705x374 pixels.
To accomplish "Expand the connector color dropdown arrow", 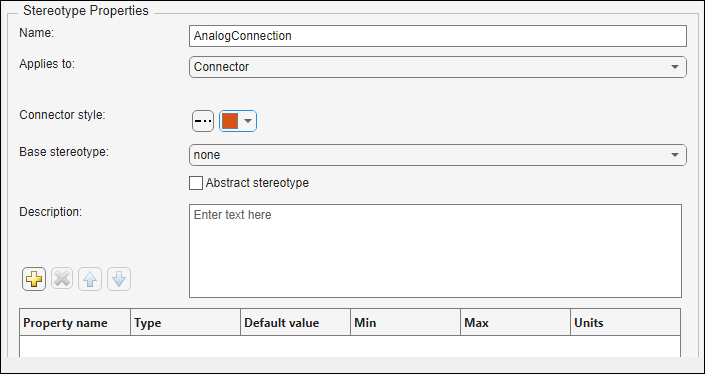I will pyautogui.click(x=247, y=121).
